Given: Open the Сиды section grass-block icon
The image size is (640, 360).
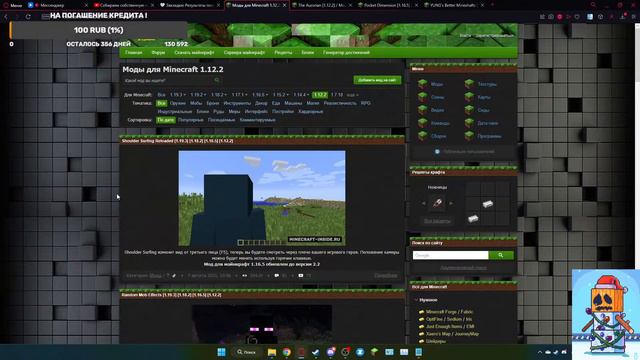Looking at the screenshot, I should point(469,110).
